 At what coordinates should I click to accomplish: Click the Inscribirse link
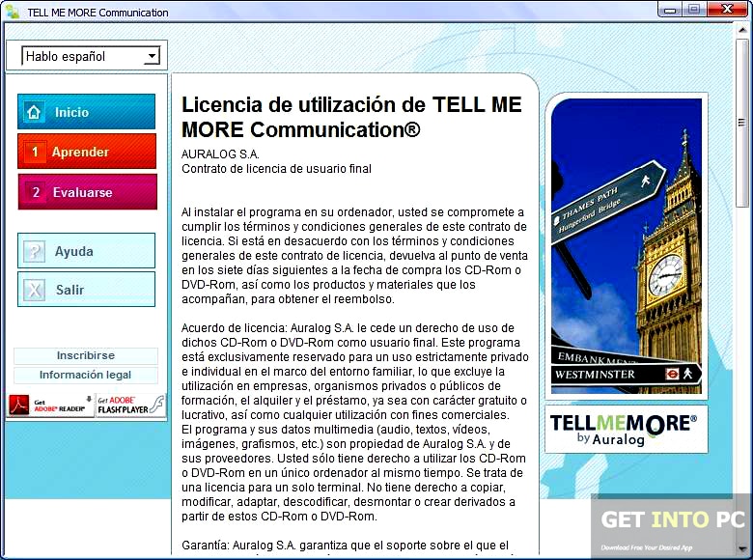point(86,355)
